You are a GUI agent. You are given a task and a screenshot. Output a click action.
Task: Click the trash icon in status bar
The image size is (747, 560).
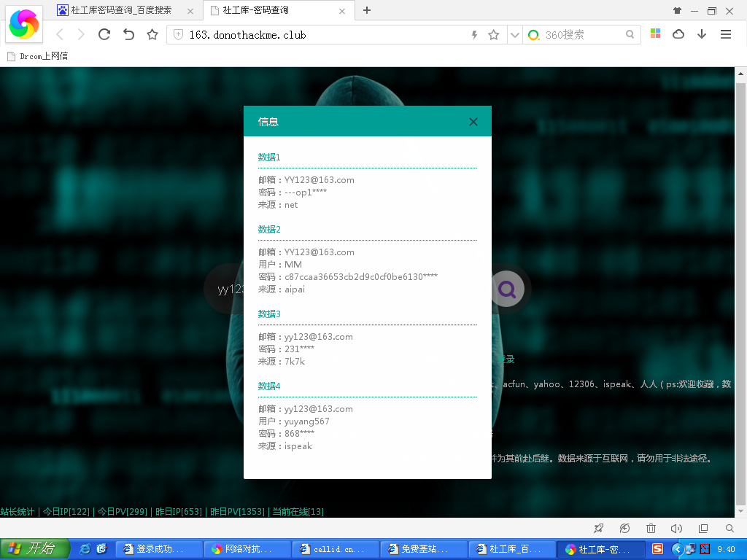click(x=651, y=528)
